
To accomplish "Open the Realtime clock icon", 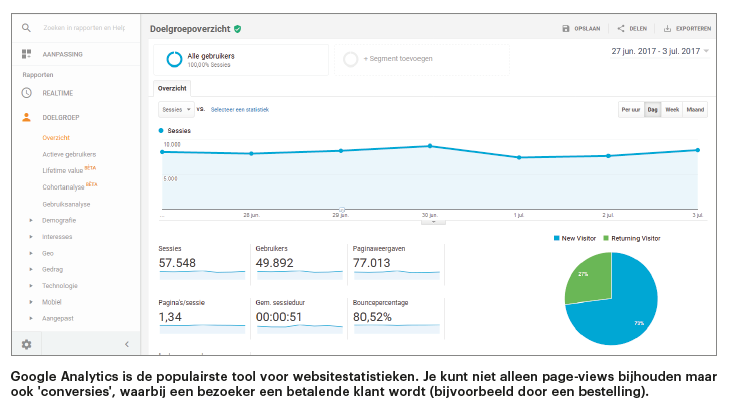I will point(27,93).
